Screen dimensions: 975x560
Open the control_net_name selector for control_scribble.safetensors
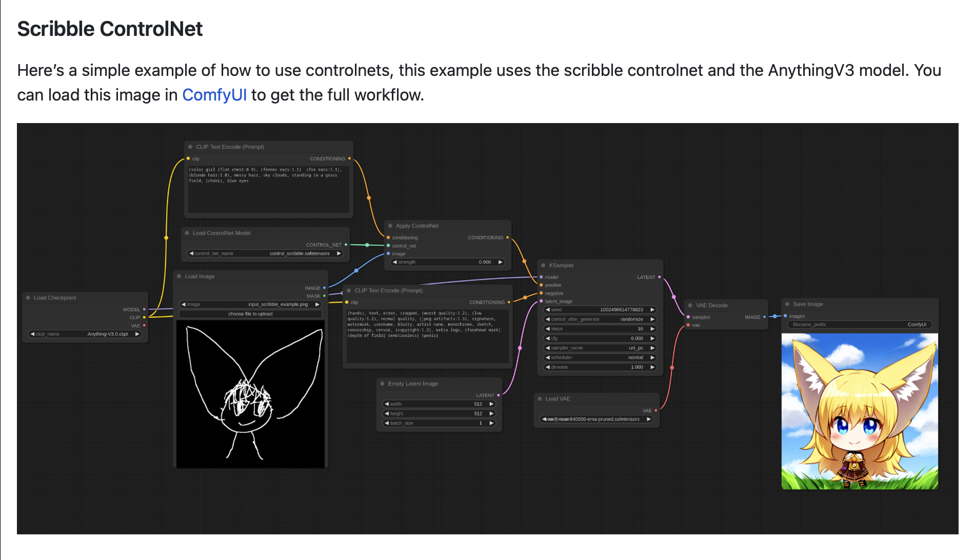point(265,253)
